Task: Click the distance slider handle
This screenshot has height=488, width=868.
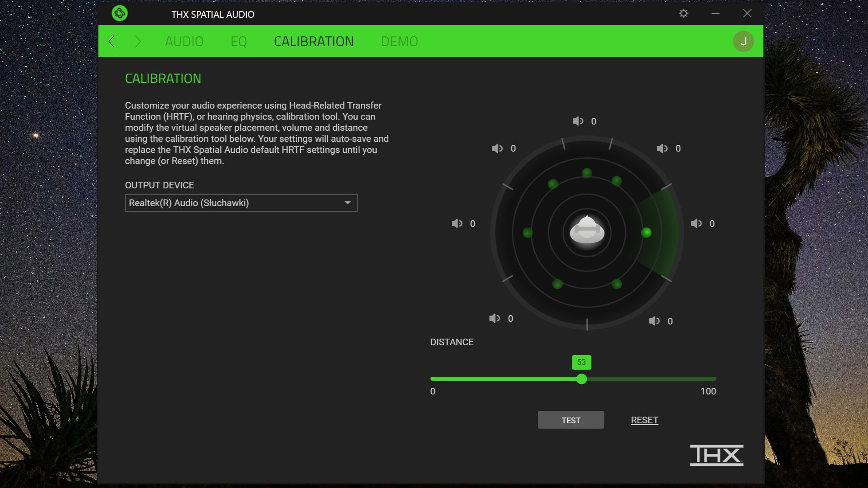Action: [582, 379]
